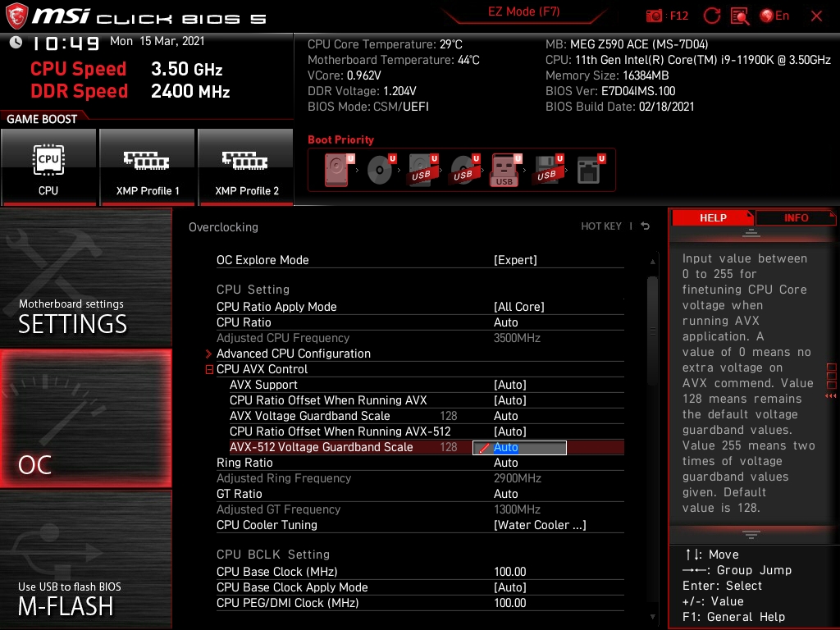
Task: Enable XMP Profile 1
Action: tap(148, 167)
